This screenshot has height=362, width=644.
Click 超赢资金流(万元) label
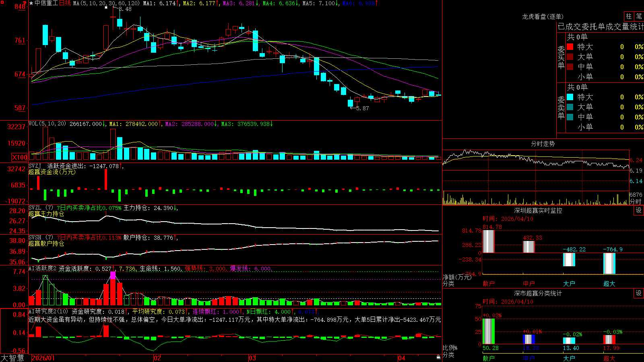coord(52,172)
